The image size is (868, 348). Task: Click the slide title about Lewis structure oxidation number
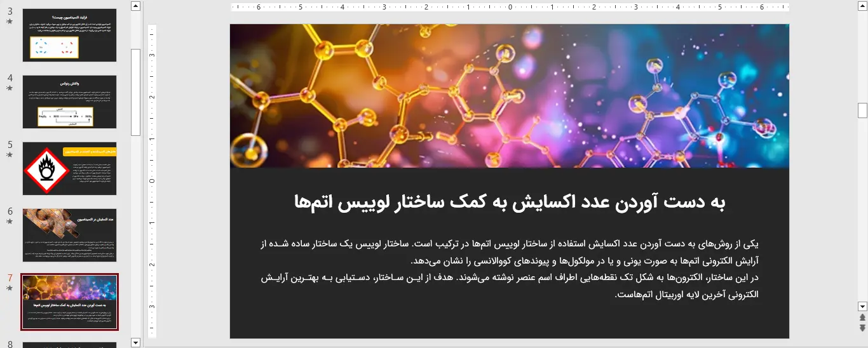tap(510, 202)
